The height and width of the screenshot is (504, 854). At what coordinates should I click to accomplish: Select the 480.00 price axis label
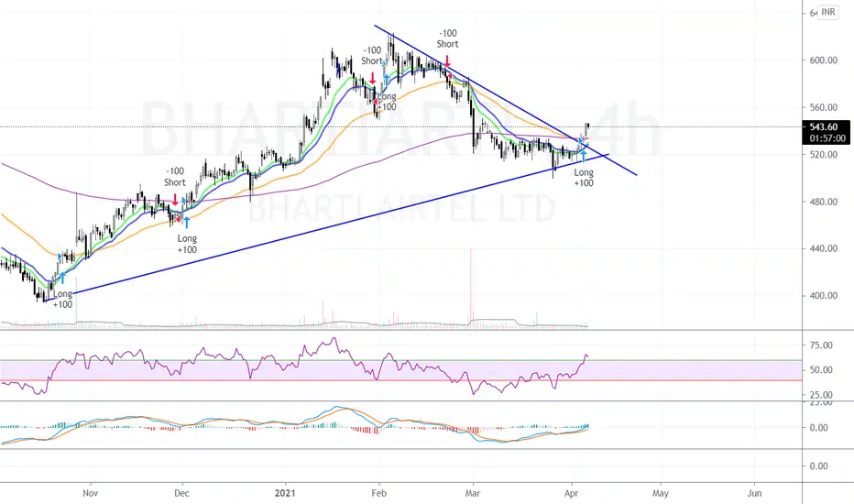pyautogui.click(x=824, y=202)
